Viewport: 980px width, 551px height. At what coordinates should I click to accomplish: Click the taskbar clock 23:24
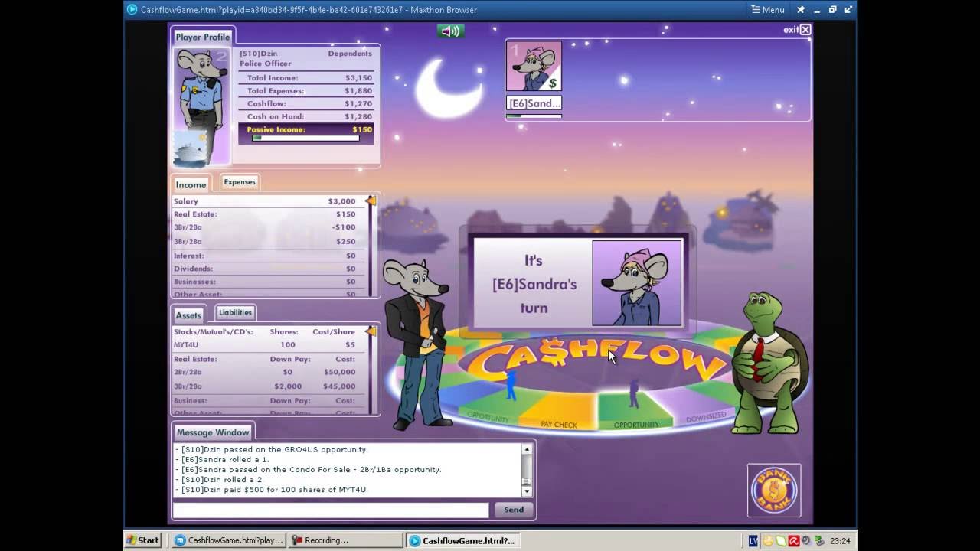tap(839, 540)
